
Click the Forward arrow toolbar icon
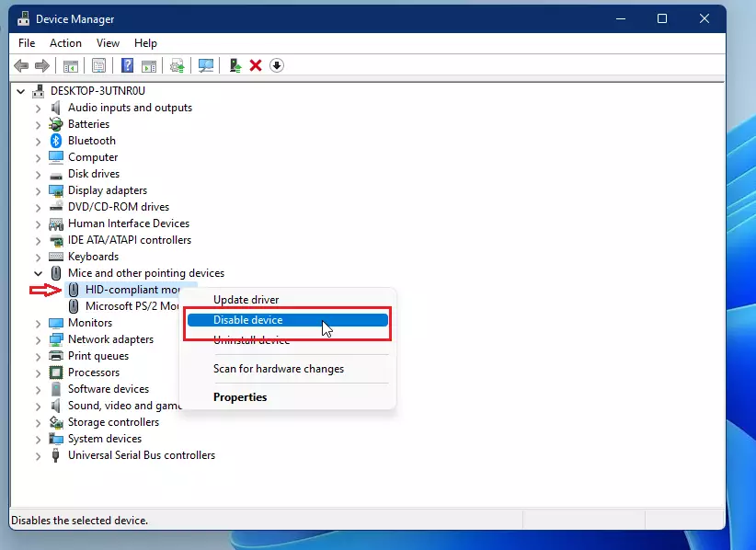(42, 65)
